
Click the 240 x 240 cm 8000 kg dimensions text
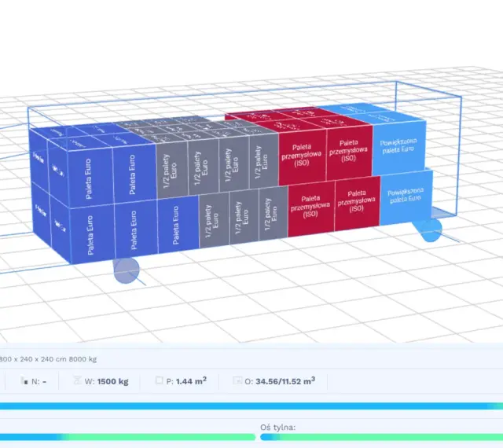click(48, 359)
